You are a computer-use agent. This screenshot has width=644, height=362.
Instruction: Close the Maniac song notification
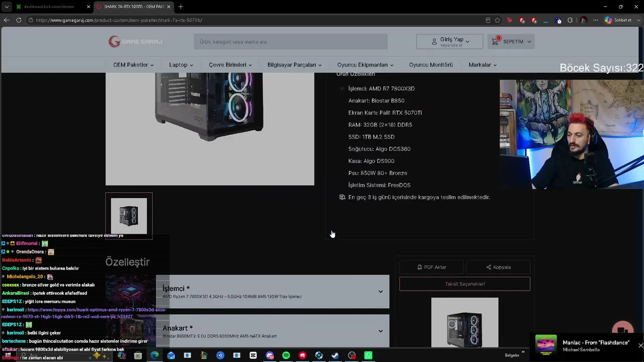pyautogui.click(x=640, y=345)
